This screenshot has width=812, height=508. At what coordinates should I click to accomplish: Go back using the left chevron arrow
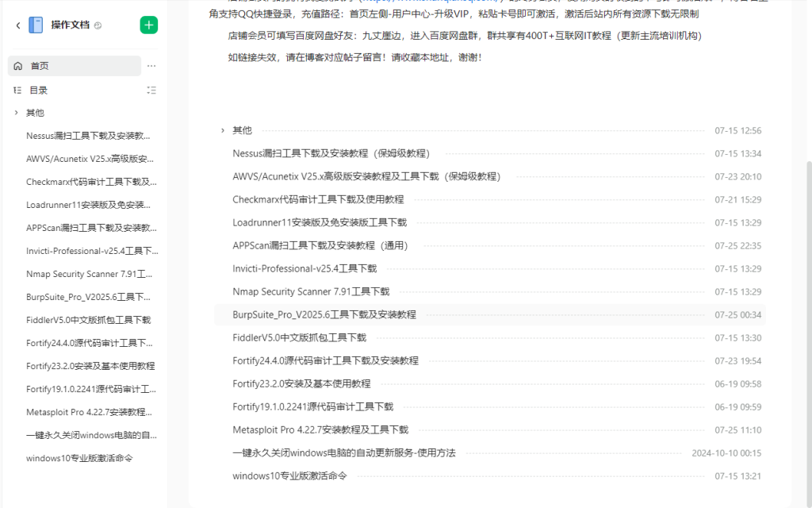pyautogui.click(x=18, y=25)
